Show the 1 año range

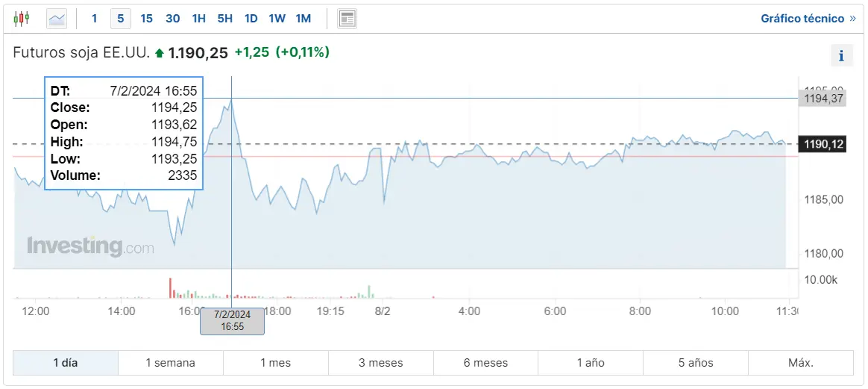tap(591, 363)
